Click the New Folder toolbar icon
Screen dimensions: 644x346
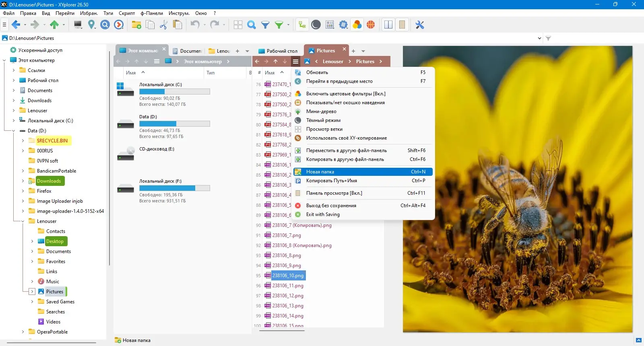[136, 25]
